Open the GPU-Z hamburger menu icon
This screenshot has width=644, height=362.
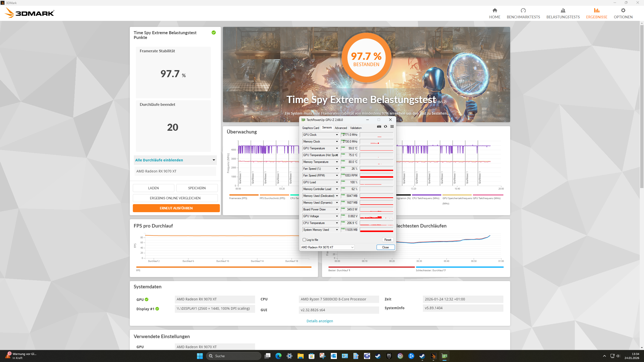pyautogui.click(x=392, y=126)
